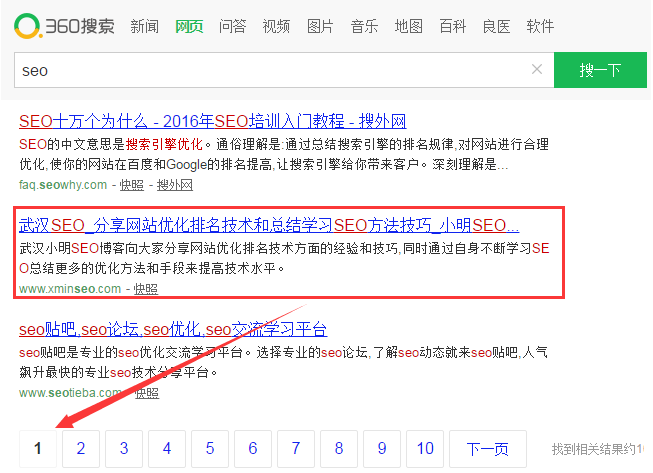Click the 下一页 next page button

pos(488,448)
